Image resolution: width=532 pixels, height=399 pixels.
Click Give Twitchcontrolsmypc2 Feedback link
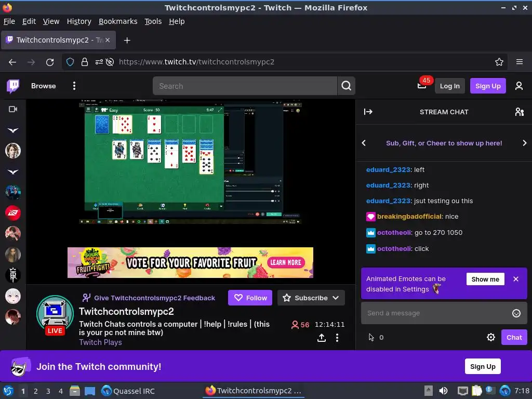point(149,298)
